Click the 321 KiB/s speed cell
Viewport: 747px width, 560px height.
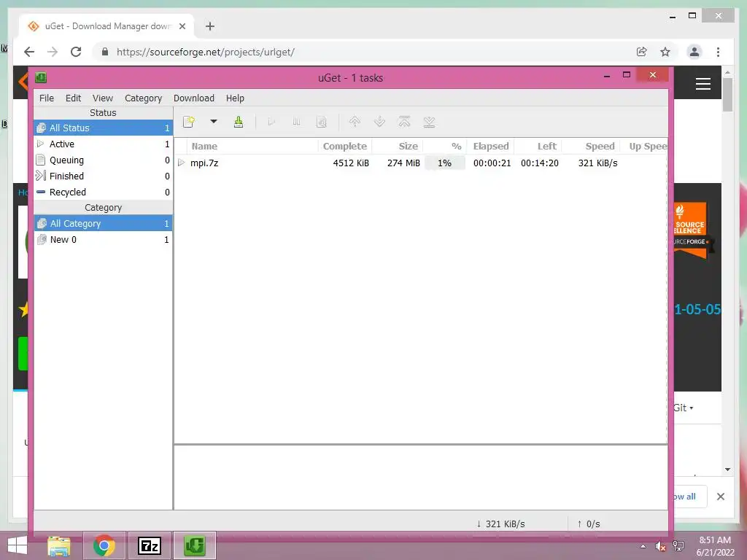(597, 163)
